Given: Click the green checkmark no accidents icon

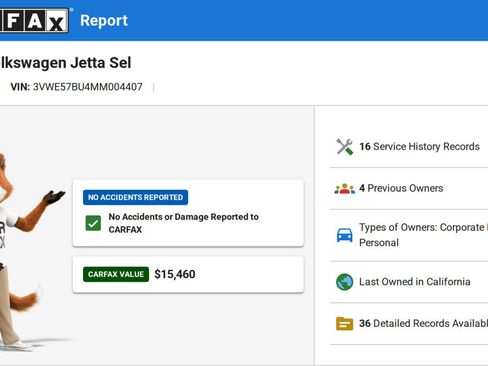Looking at the screenshot, I should 93,223.
